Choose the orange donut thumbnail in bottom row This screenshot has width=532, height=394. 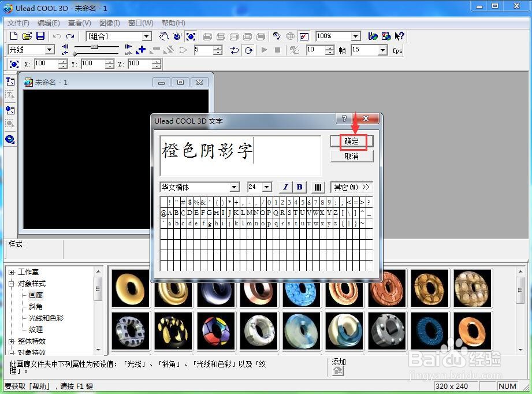click(473, 331)
